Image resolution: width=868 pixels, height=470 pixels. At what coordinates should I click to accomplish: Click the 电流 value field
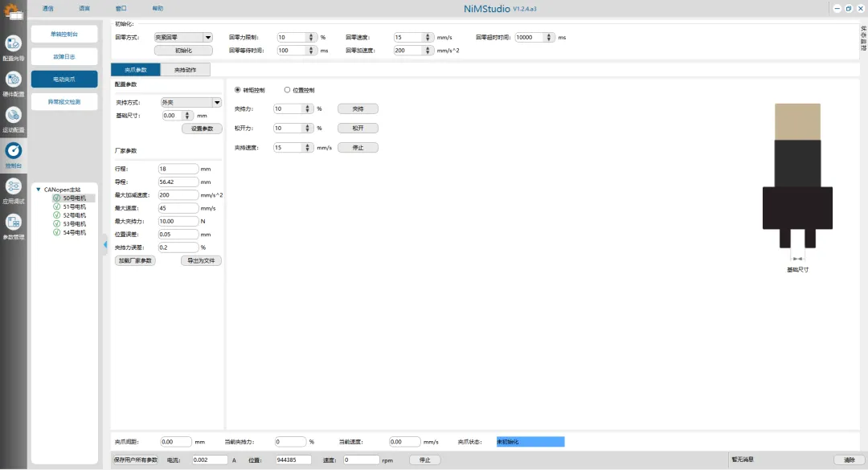click(x=210, y=460)
